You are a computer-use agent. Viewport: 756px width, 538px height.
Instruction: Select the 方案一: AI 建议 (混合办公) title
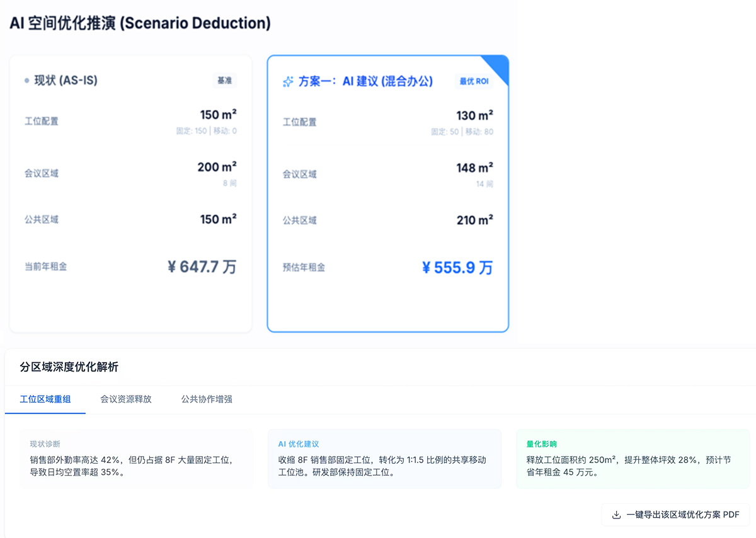tap(365, 82)
